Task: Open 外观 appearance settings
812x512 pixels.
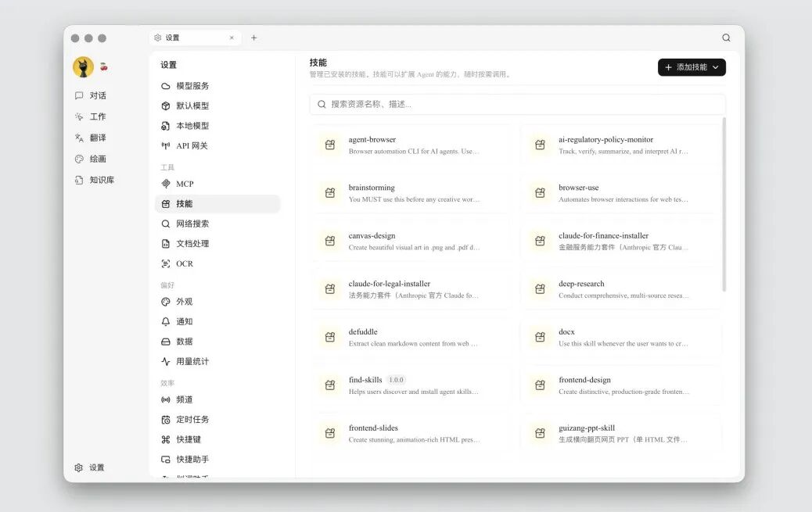Action: tap(217, 302)
